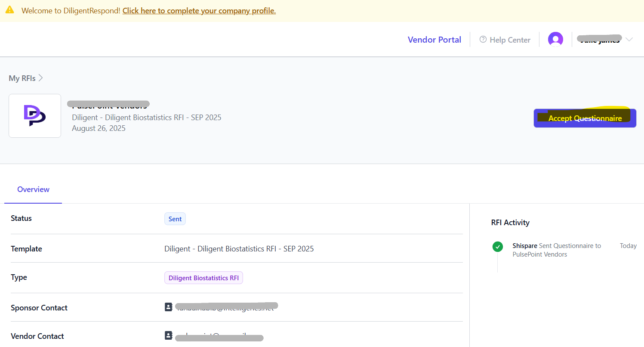This screenshot has width=644, height=347.
Task: Click the Help Center question mark icon
Action: tap(483, 40)
